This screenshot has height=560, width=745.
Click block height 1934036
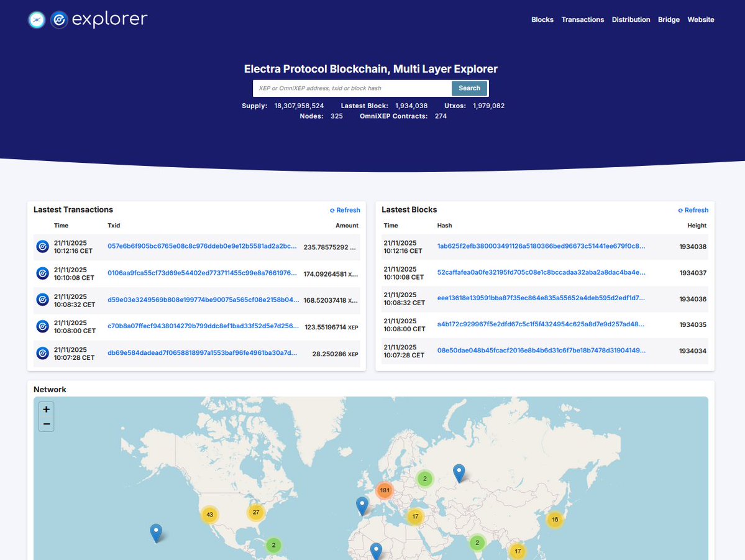[x=693, y=299]
